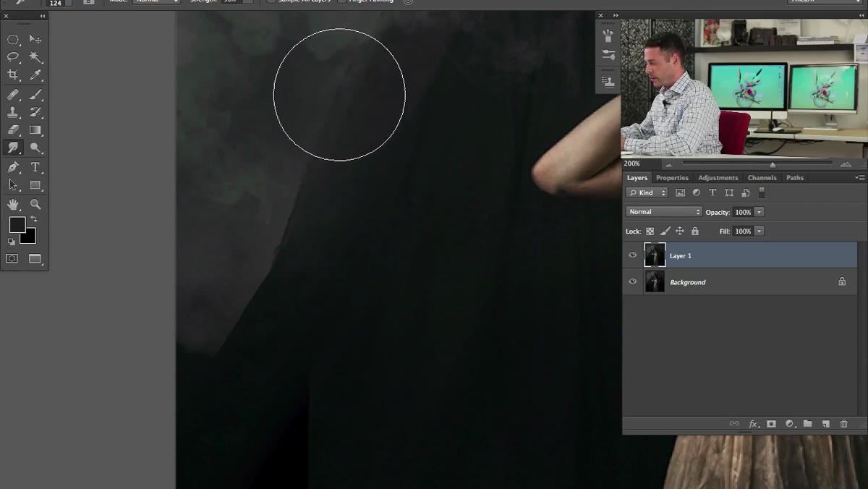Select the Clone Stamp tool
This screenshot has height=489, width=868.
13,112
